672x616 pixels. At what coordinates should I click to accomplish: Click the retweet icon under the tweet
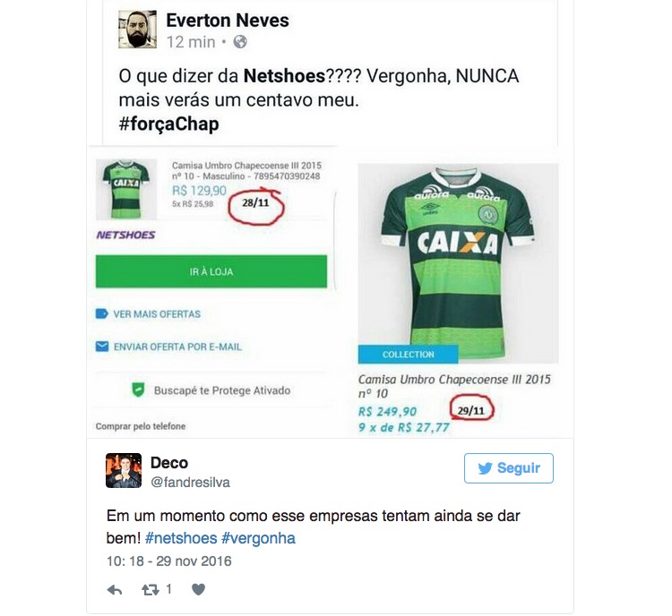[150, 590]
